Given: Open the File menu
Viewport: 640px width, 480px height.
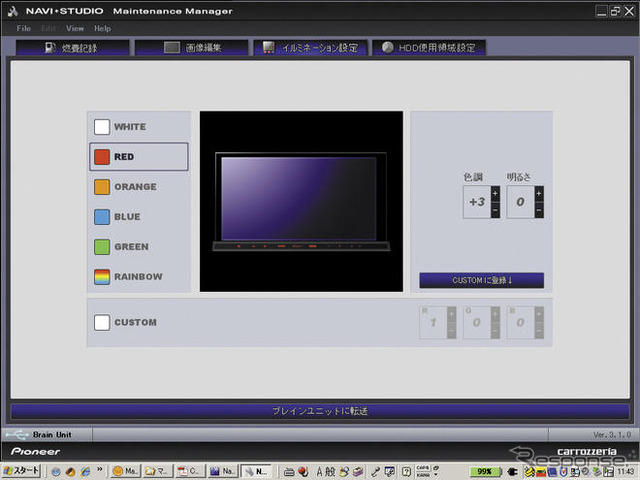Looking at the screenshot, I should coord(24,29).
